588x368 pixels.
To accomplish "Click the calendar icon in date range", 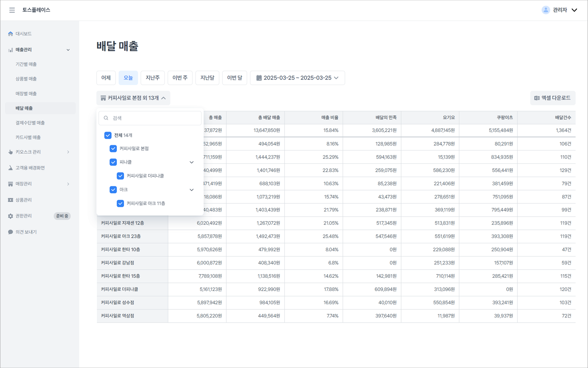I will click(259, 78).
